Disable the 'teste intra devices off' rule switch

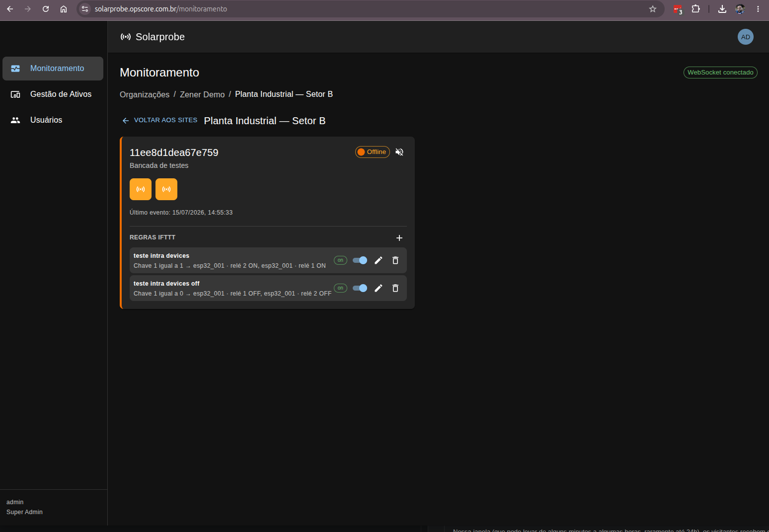click(360, 288)
